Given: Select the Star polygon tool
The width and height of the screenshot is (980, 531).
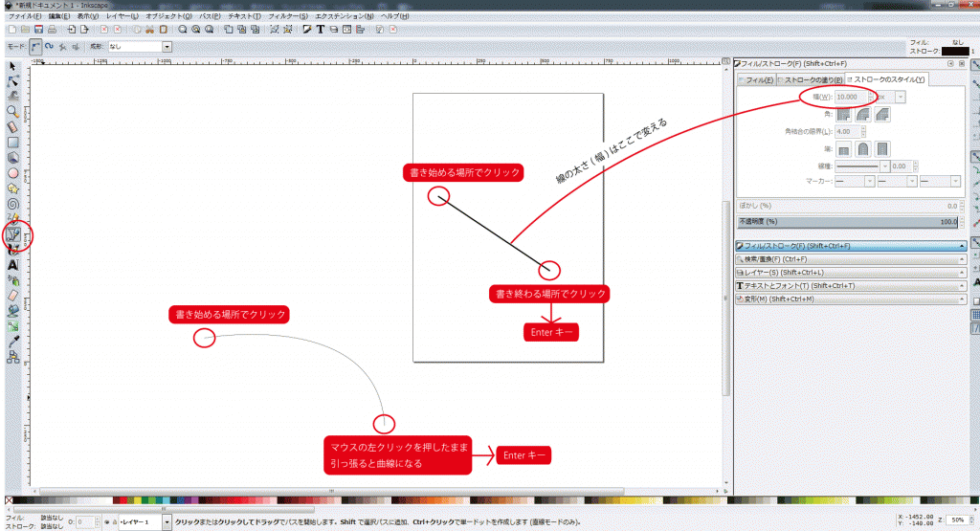Looking at the screenshot, I should (12, 188).
